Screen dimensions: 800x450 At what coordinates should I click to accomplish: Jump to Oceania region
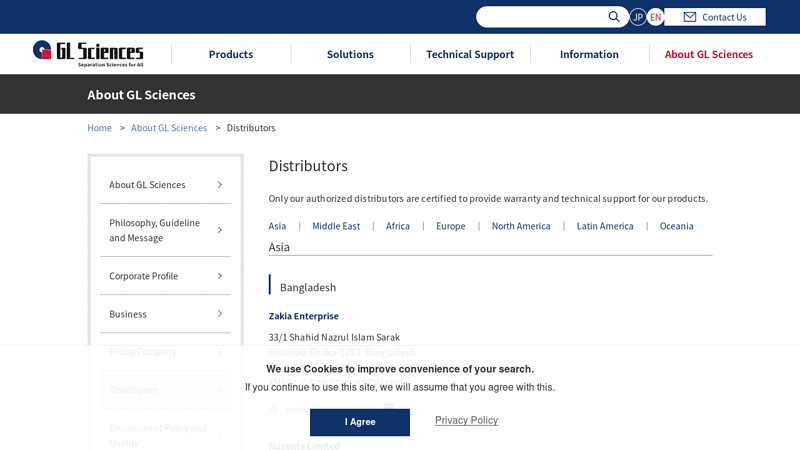pos(677,226)
